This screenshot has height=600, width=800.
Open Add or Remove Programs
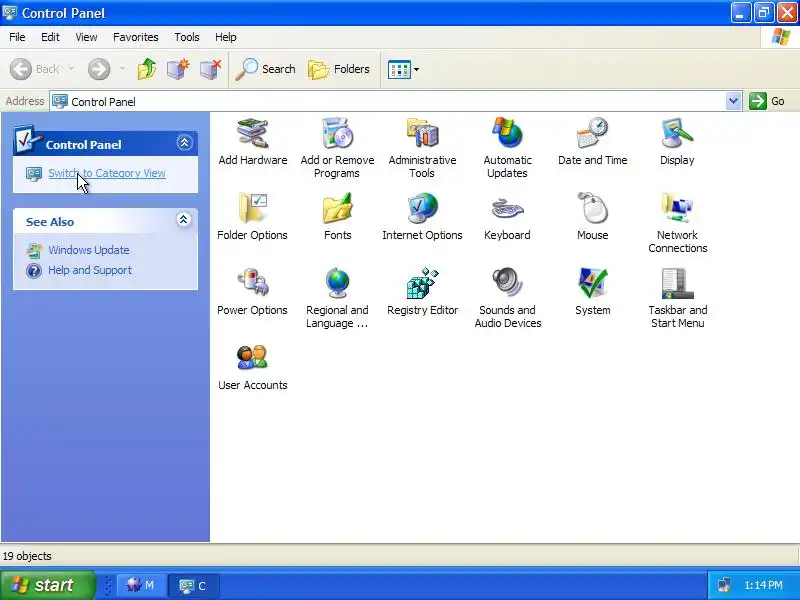[337, 148]
